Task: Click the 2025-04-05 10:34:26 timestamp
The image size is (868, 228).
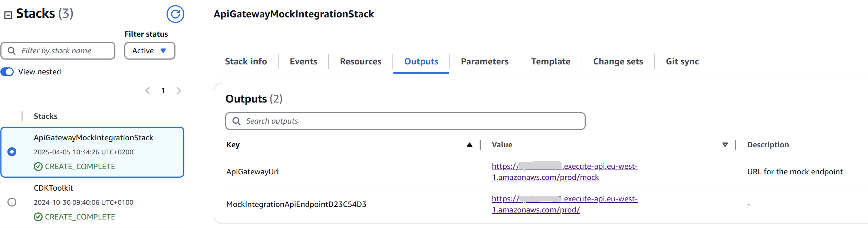Action: point(83,152)
